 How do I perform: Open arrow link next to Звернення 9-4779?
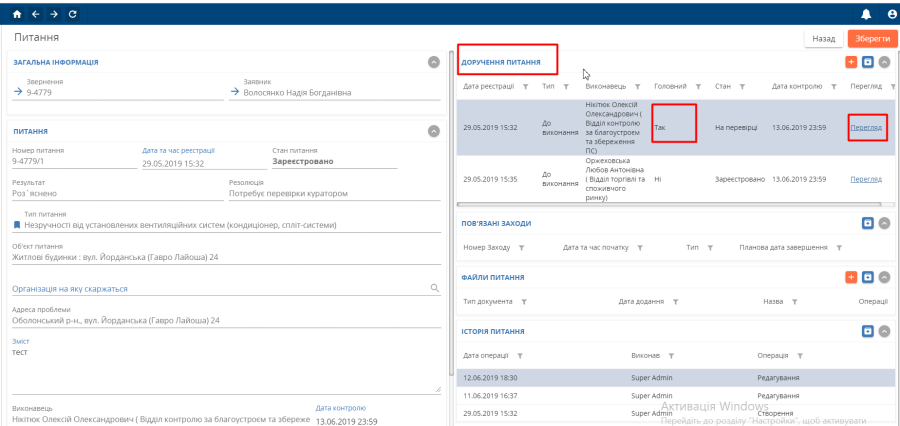(x=18, y=92)
